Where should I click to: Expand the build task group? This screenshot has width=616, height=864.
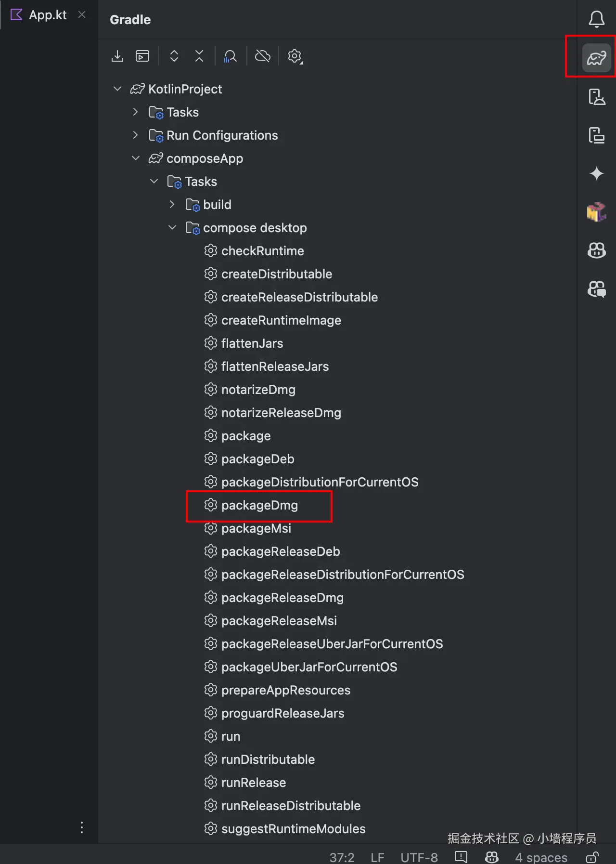click(172, 204)
